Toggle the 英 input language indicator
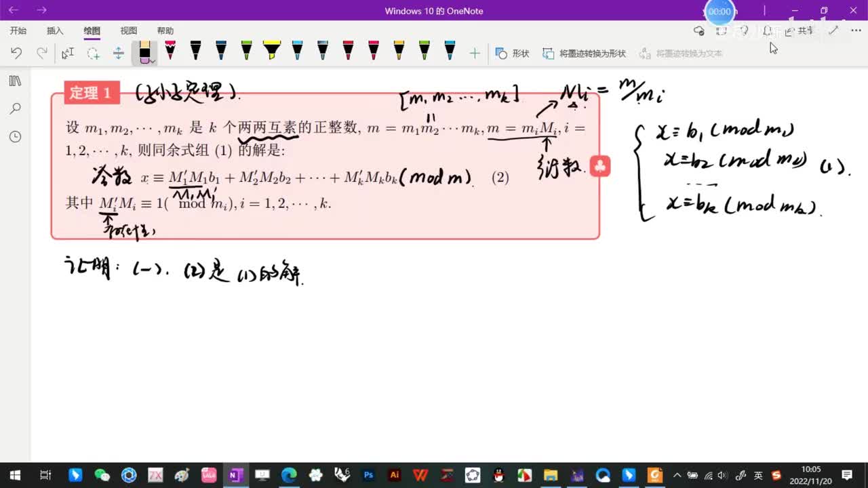Image resolution: width=868 pixels, height=488 pixels. (758, 475)
